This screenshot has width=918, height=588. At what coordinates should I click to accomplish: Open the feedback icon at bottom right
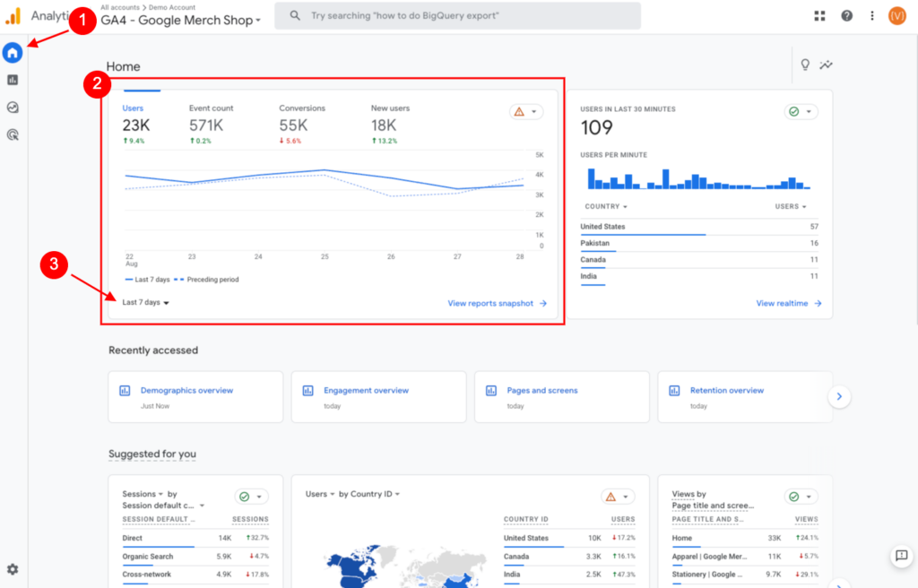(x=902, y=555)
